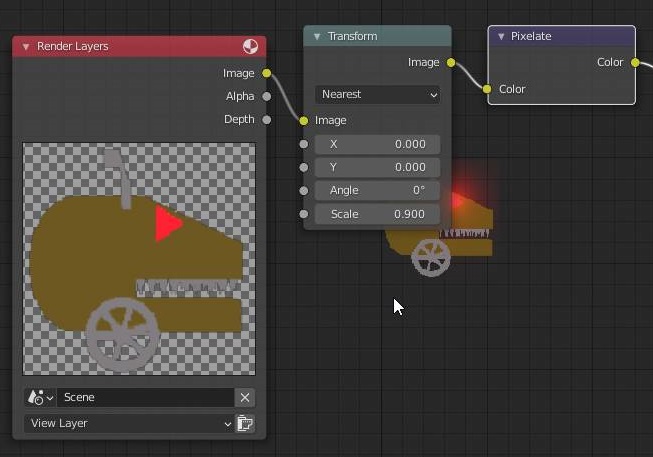Click Render Layers Depth output socket

[x=267, y=120]
